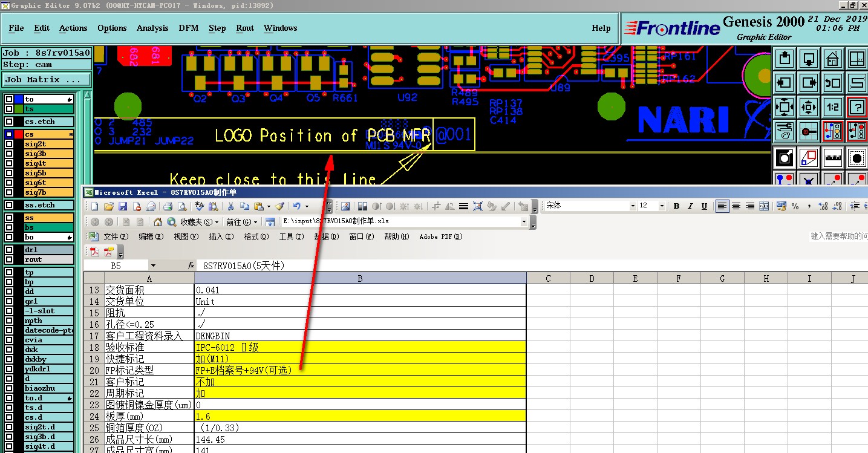
Task: Toggle Italic formatting in Excel
Action: (690, 206)
